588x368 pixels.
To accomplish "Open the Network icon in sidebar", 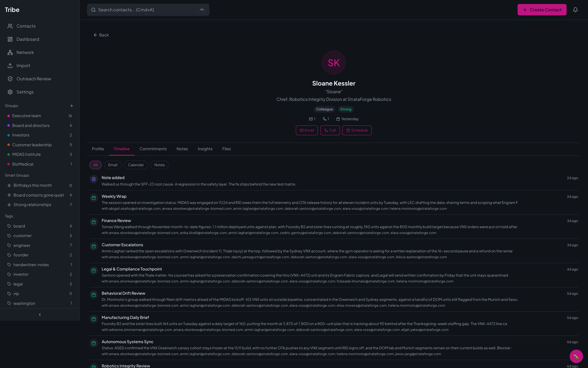I will pyautogui.click(x=10, y=52).
